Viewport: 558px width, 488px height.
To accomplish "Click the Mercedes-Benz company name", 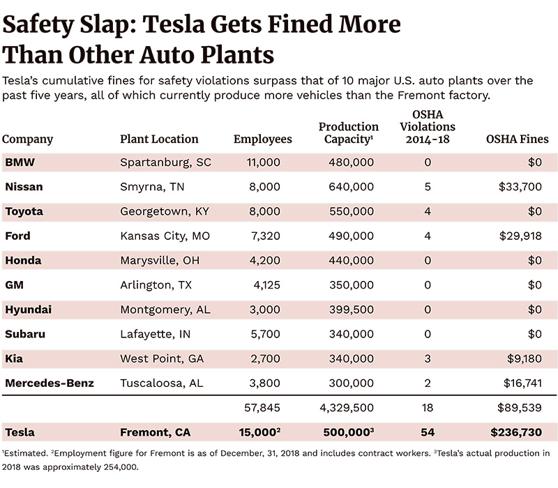I will pos(49,383).
